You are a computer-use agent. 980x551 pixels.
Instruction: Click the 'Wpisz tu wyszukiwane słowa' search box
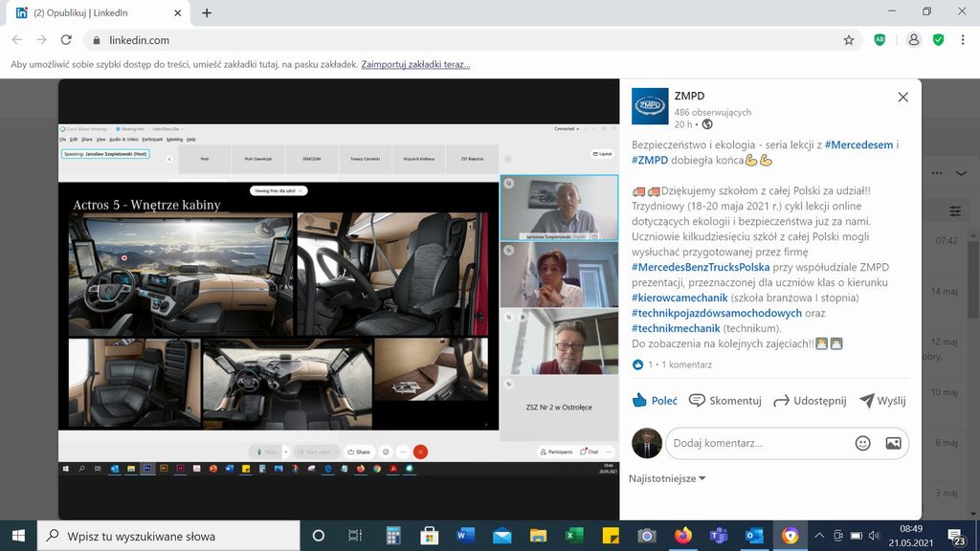point(168,536)
